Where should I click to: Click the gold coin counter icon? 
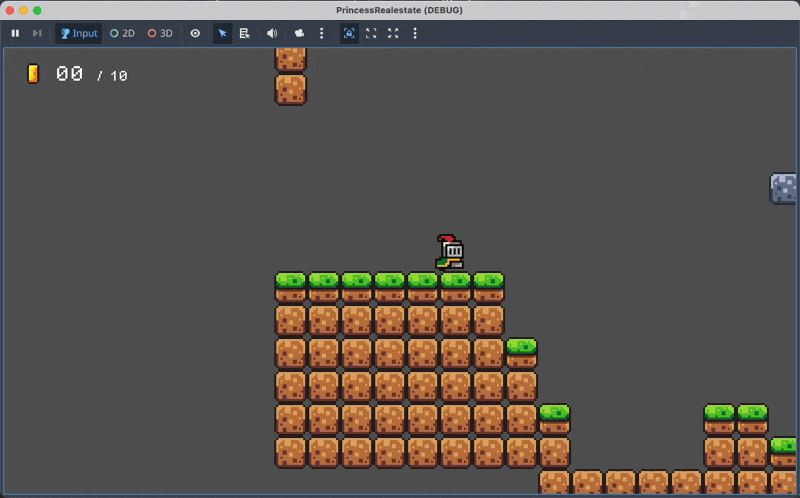(x=33, y=74)
